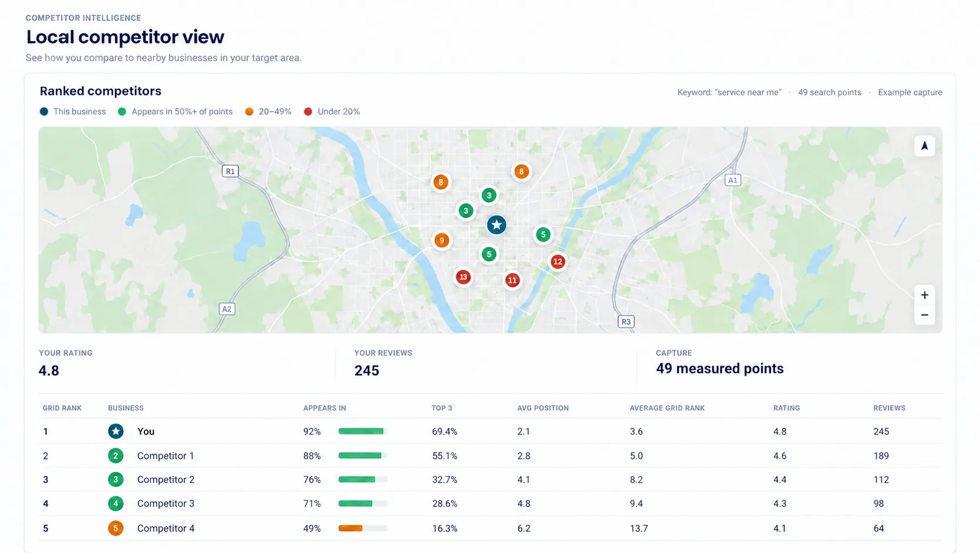Click the Ranked competitors heading
This screenshot has height=553, width=980.
(100, 91)
